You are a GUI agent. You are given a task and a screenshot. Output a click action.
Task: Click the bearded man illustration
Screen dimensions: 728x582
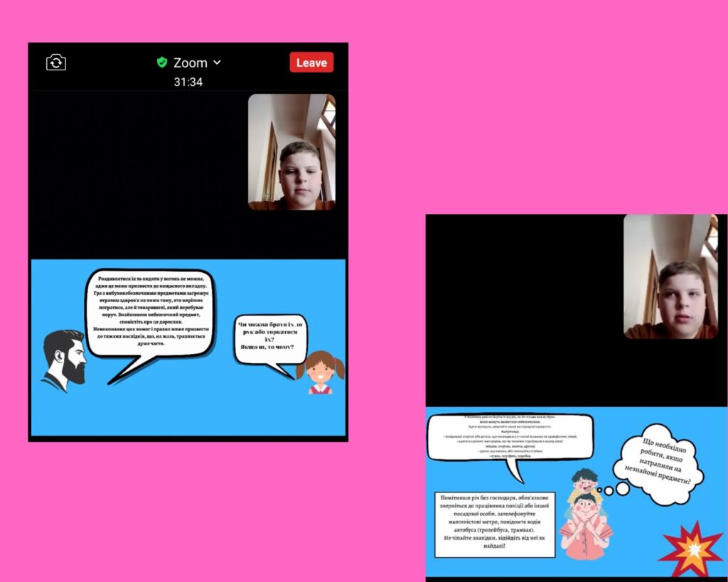point(64,360)
